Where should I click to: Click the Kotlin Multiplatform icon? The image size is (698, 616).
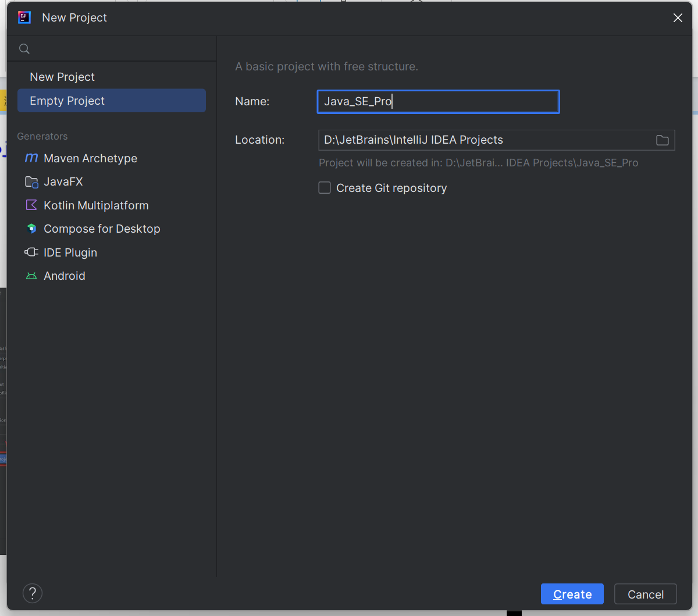point(31,205)
